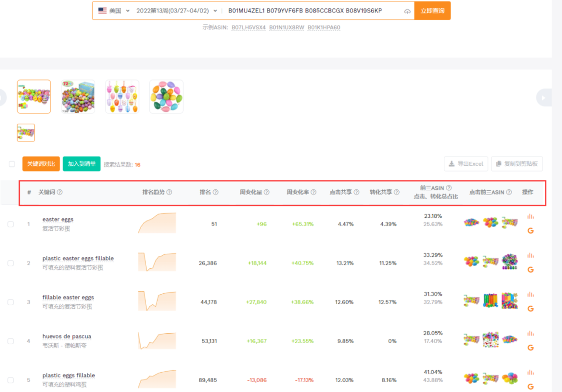Click the G Google icon beside plastic easter eggs fillable

click(x=530, y=270)
